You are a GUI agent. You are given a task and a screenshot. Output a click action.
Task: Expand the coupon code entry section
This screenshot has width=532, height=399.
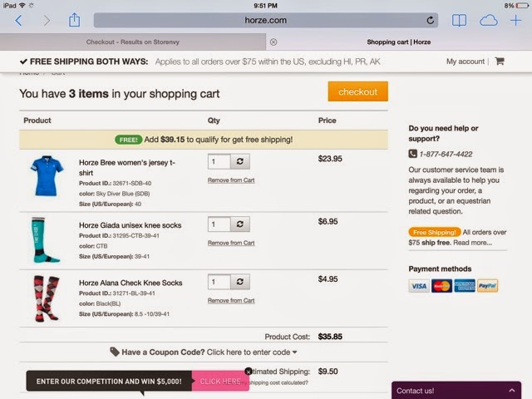click(x=204, y=352)
